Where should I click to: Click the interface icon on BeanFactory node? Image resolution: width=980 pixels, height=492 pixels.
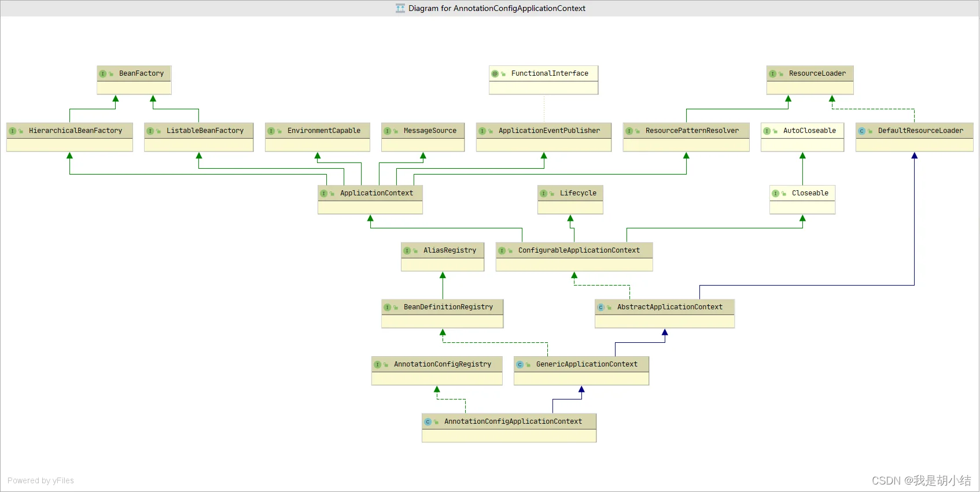tap(102, 74)
